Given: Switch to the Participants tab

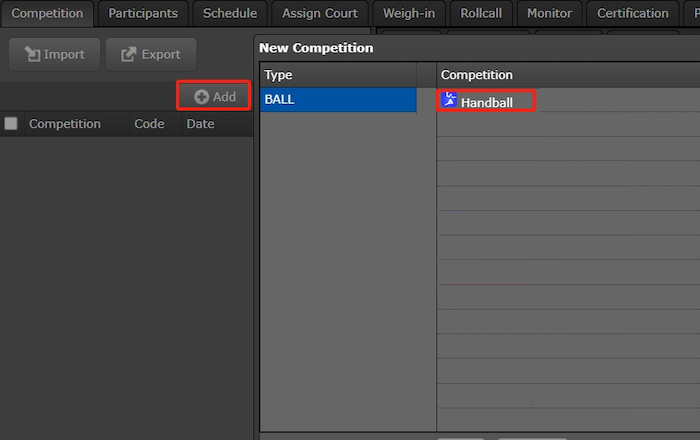Looking at the screenshot, I should (143, 13).
